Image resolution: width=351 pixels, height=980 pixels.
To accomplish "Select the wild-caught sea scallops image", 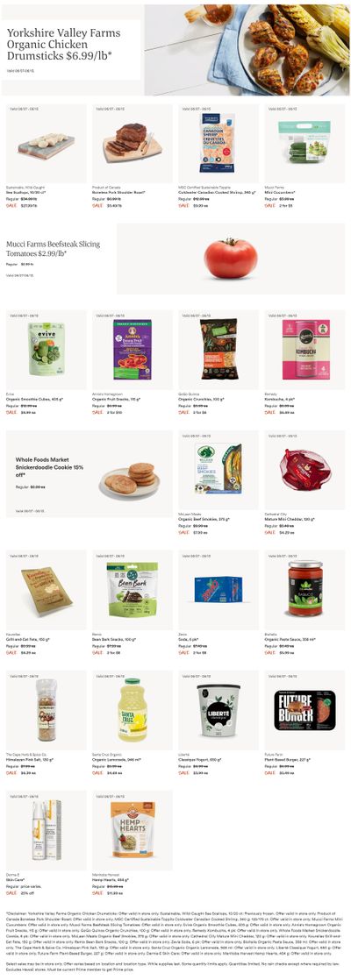I will coord(47,144).
